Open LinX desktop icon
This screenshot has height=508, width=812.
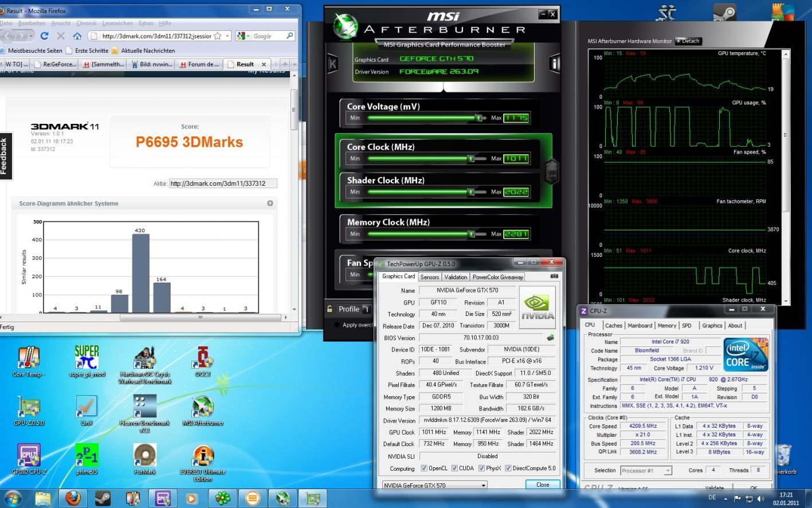click(x=87, y=411)
